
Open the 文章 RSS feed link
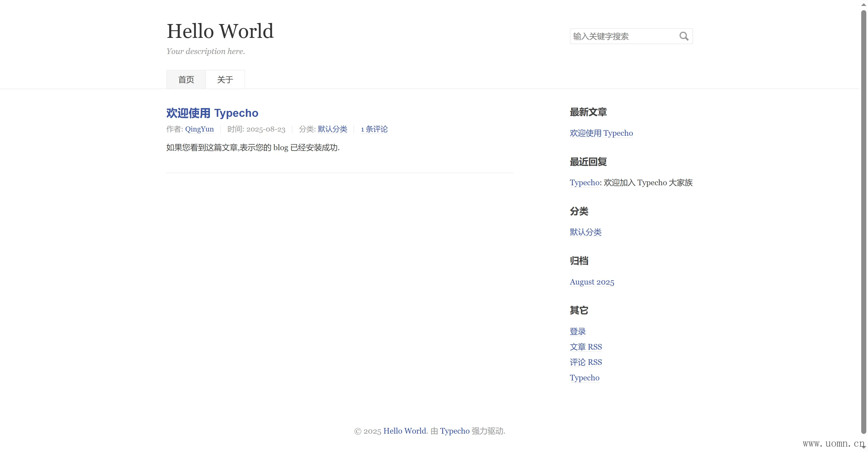(x=586, y=347)
